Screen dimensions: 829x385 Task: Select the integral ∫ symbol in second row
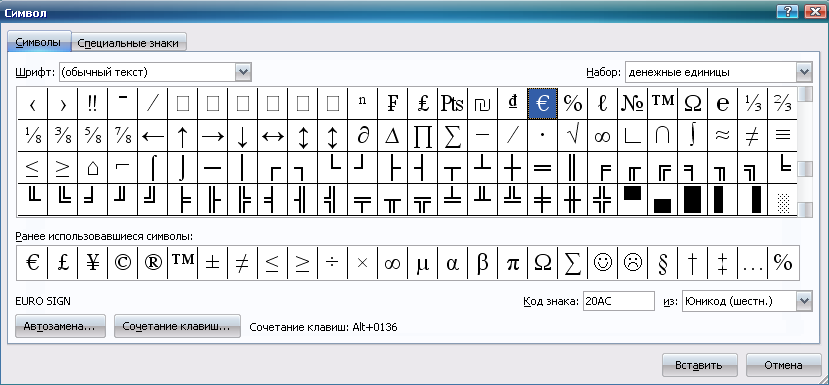tap(692, 136)
